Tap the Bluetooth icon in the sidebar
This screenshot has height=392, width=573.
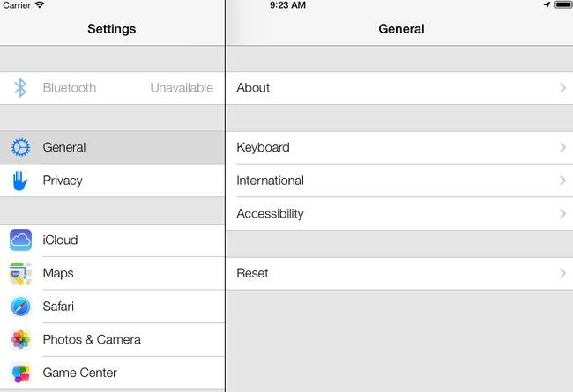(20, 88)
